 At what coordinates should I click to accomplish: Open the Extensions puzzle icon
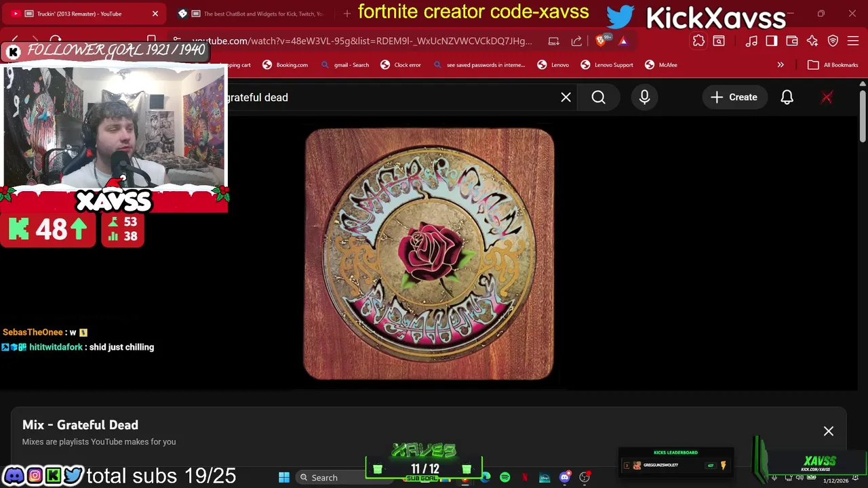coord(698,41)
